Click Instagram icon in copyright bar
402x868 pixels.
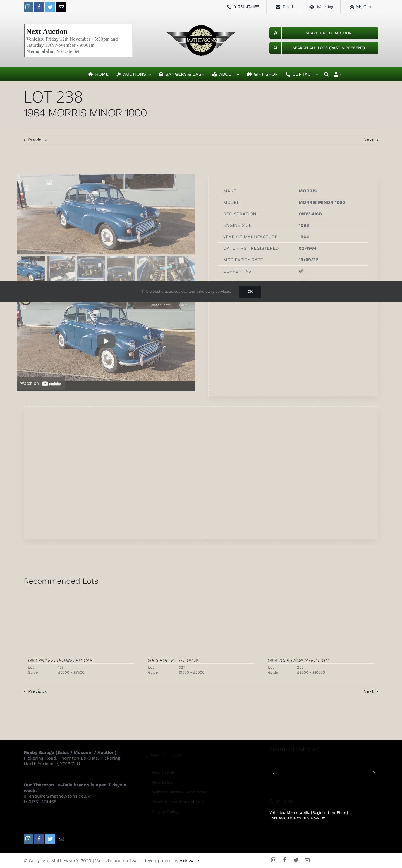(x=273, y=860)
